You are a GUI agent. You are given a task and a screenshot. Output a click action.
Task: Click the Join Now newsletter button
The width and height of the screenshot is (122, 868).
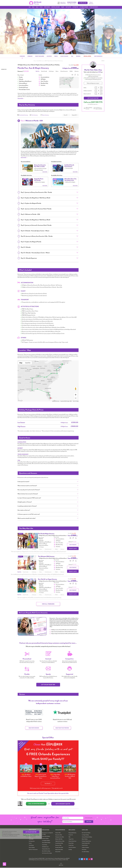[x=89, y=821]
